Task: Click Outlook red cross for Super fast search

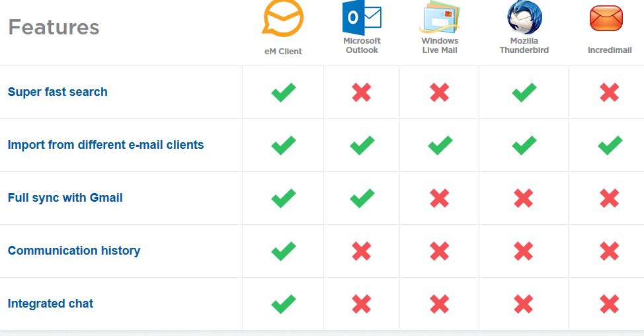Action: [x=362, y=92]
